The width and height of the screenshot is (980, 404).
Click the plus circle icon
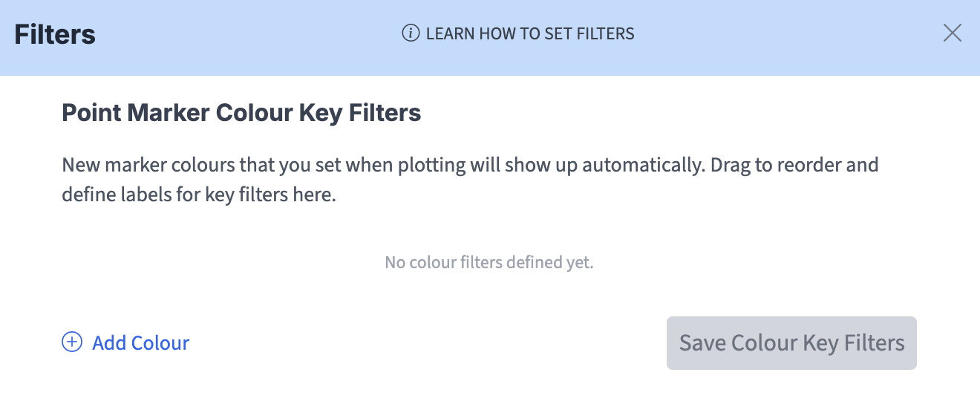72,342
